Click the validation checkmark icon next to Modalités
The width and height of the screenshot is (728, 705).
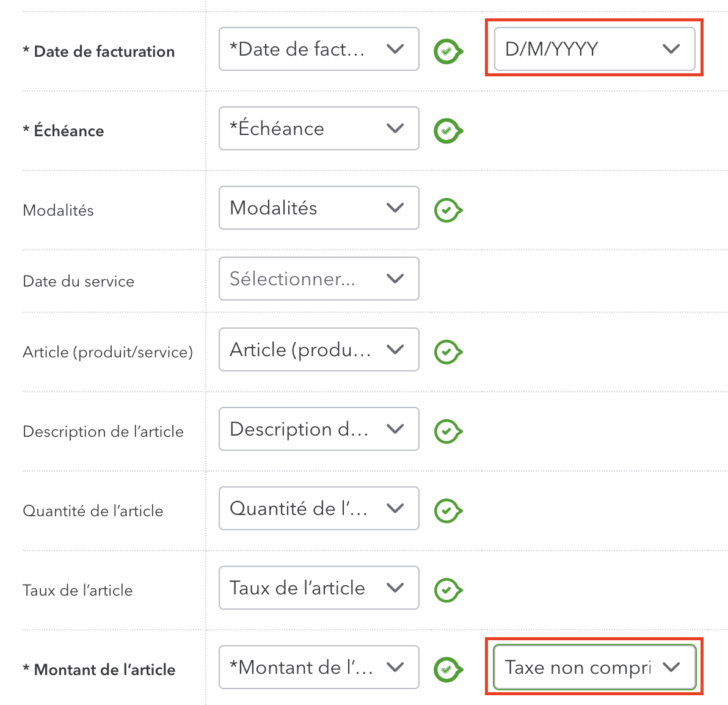tap(448, 210)
